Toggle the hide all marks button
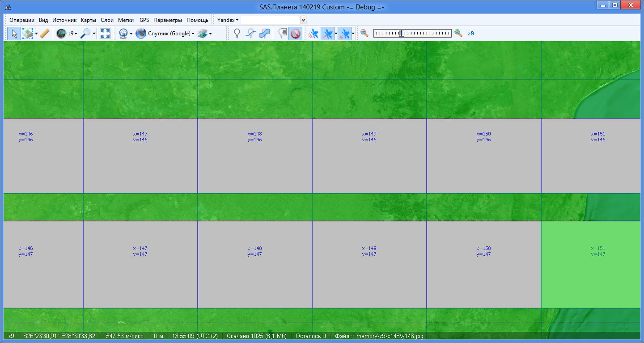The height and width of the screenshot is (343, 644). 295,34
